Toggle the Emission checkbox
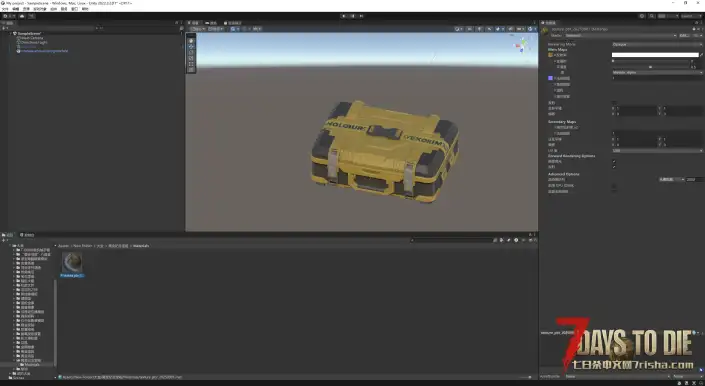705x386 pixels. click(x=614, y=103)
